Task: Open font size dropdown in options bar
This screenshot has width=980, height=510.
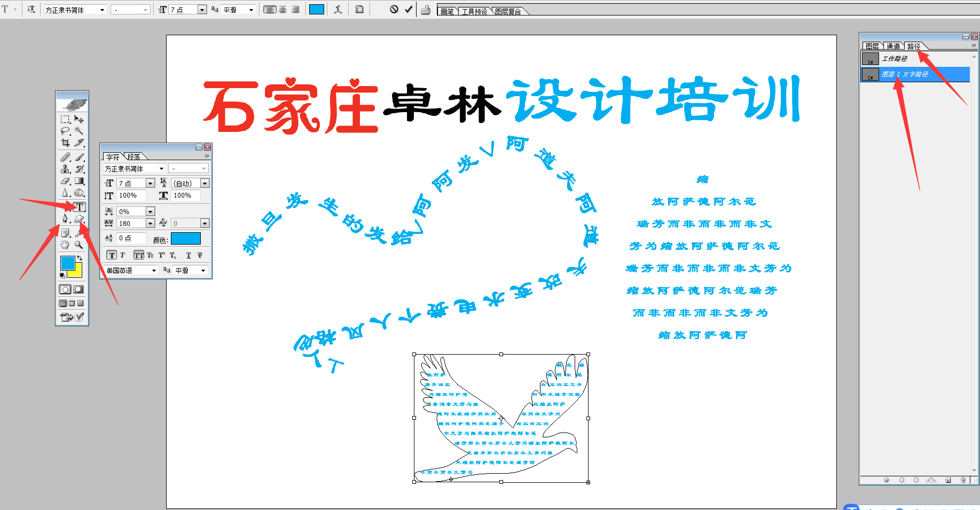Action: pyautogui.click(x=202, y=10)
